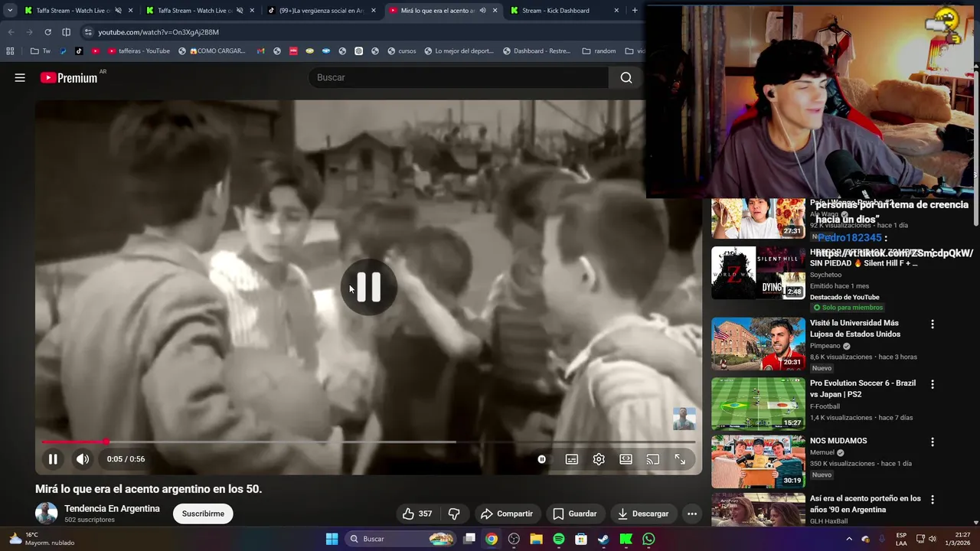
Task: Pause the video using the control bar button
Action: 53,459
